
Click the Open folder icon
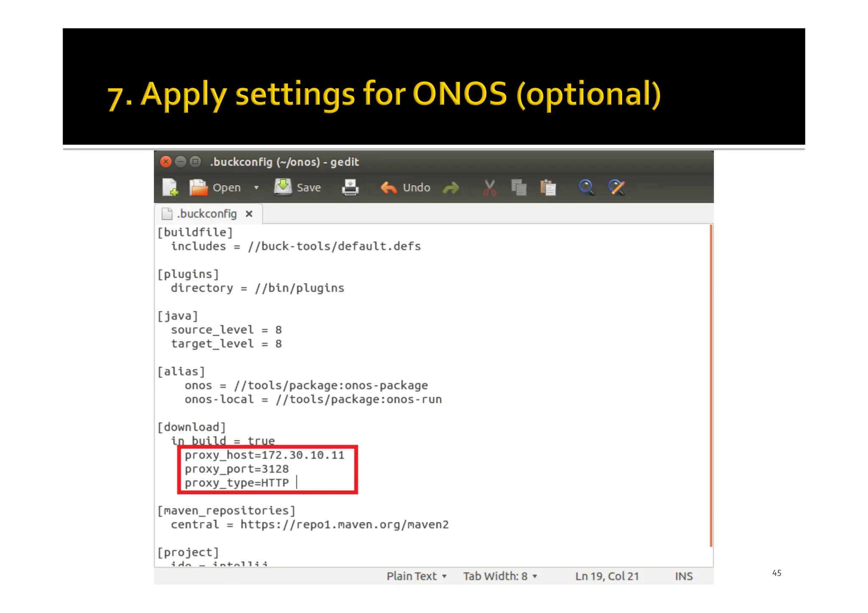point(198,187)
